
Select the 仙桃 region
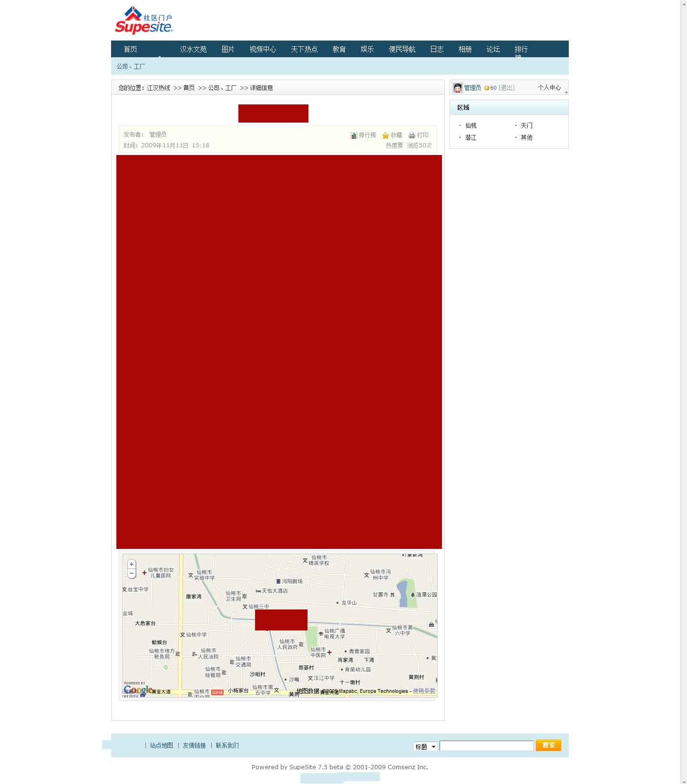tap(471, 125)
